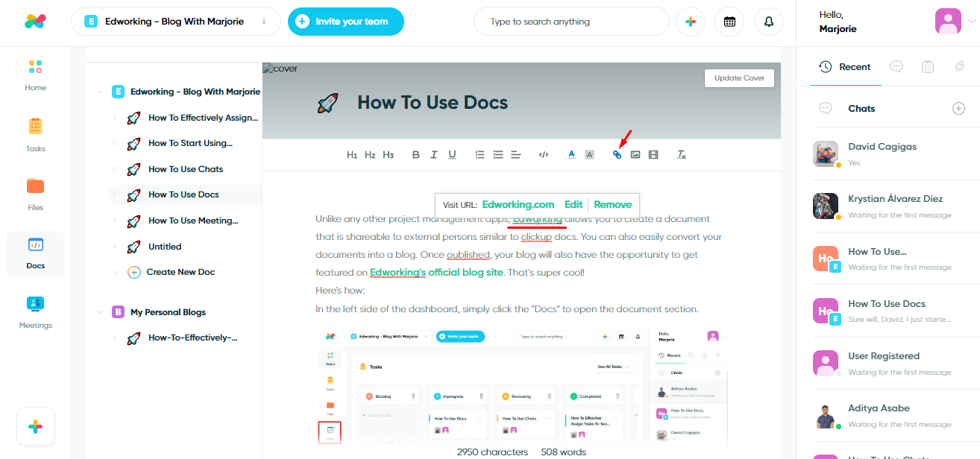The image size is (980, 459).
Task: Open the workspace selector dropdown
Action: pos(176,22)
